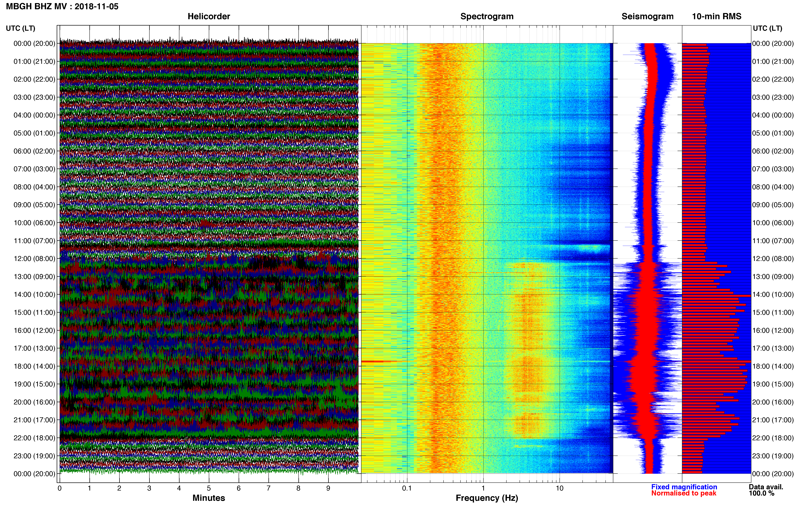Viewport: 812px width, 508px height.
Task: Click the '3' tick on Minutes axis
Action: tap(149, 488)
